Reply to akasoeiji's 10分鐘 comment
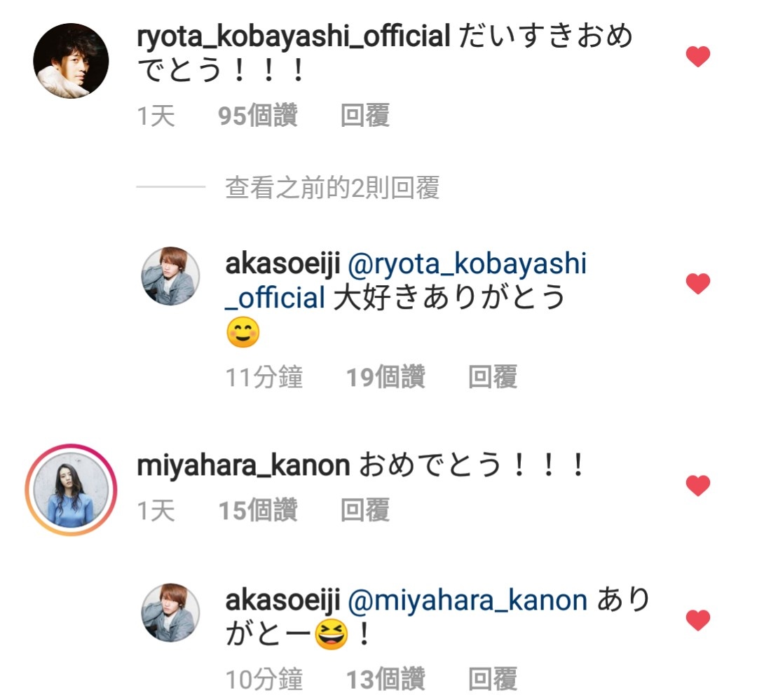This screenshot has width=757, height=700. [493, 679]
